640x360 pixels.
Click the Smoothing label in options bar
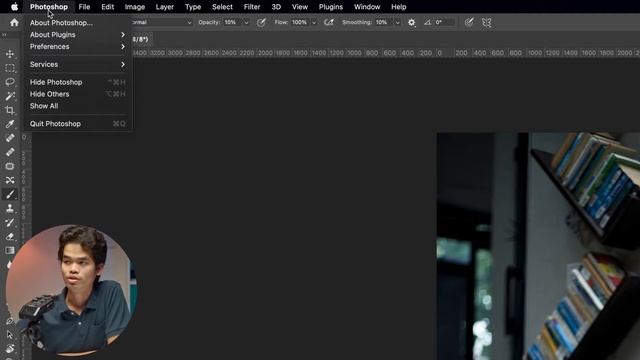click(x=357, y=22)
